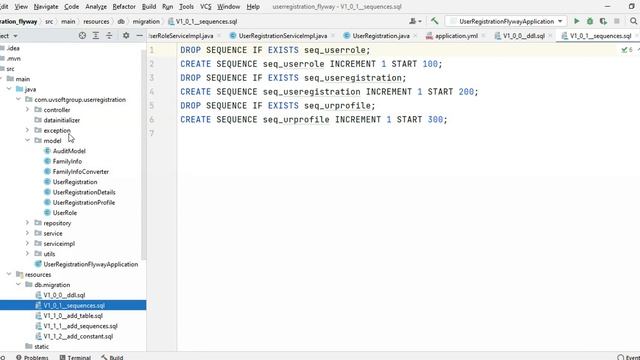Viewport: 640px width, 360px height.
Task: Open the Build tool window
Action: 112,357
